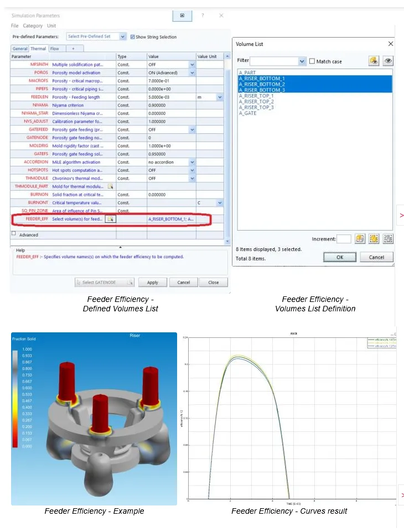Click the FEEDLEN value 5.0000e-03
This screenshot has width=404, height=532.
(x=171, y=97)
